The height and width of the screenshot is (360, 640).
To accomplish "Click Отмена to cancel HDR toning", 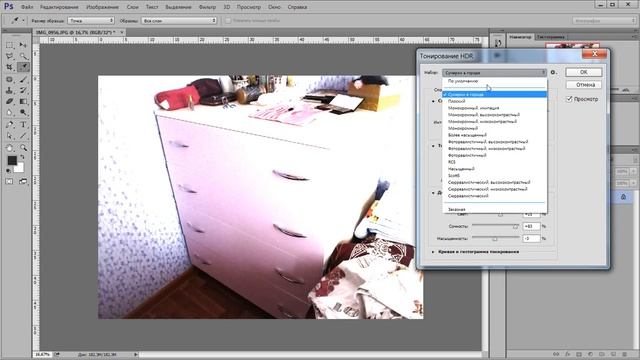I will pos(583,85).
